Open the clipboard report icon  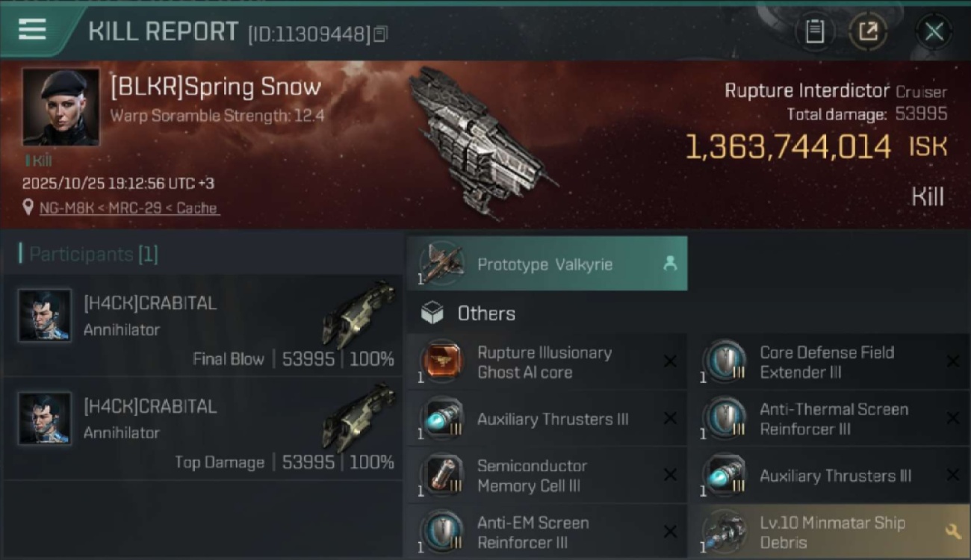pos(814,31)
